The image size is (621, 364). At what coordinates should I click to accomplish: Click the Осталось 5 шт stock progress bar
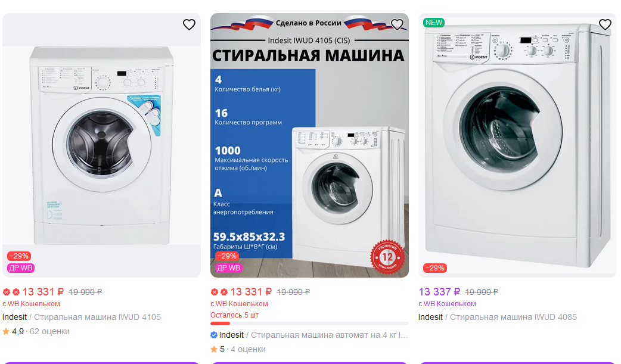click(x=309, y=323)
